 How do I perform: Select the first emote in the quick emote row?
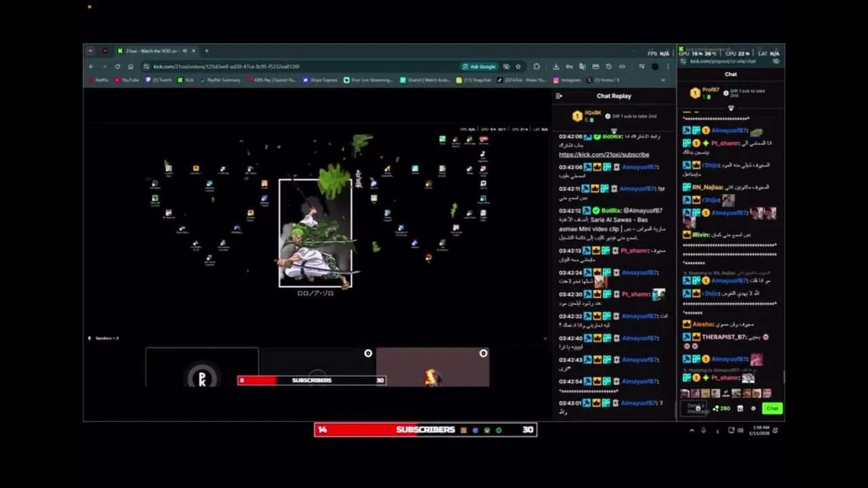(685, 393)
